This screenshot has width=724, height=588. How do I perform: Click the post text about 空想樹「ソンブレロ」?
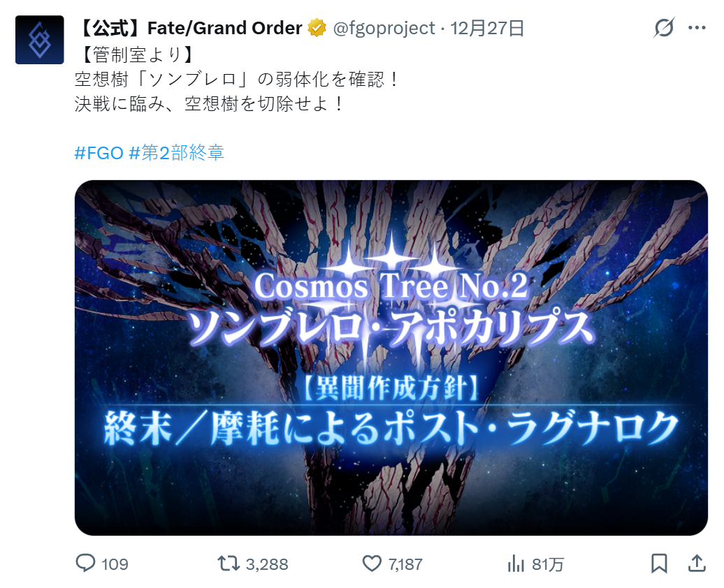click(236, 80)
